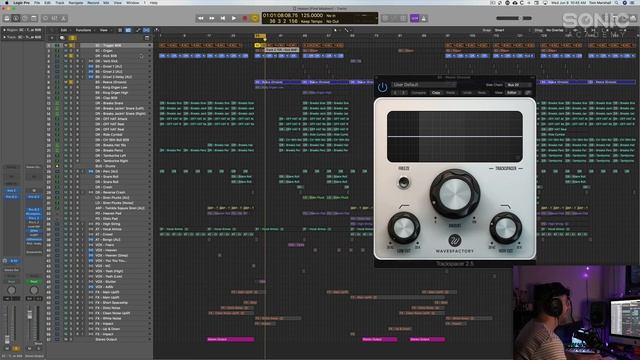
Task: Toggle the Show Automation icon
Action: click(138, 30)
